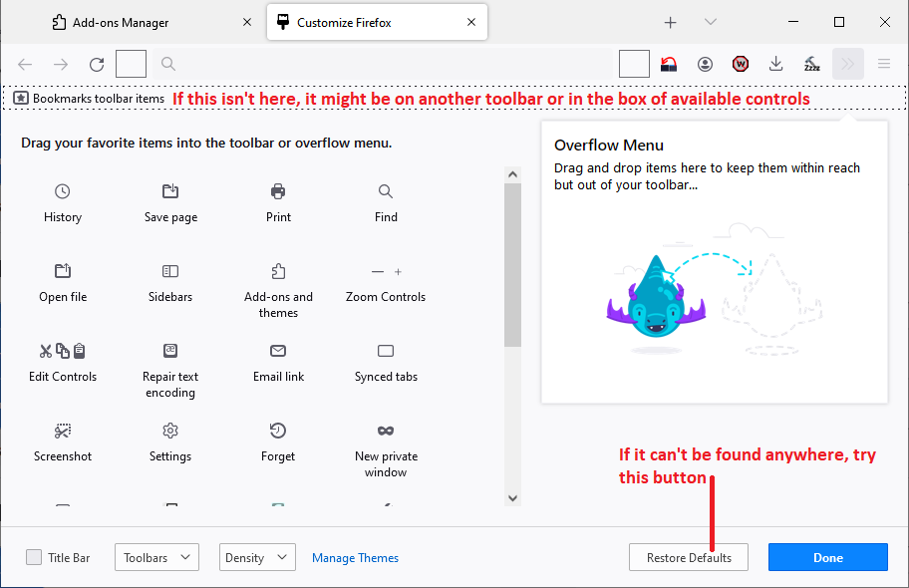Select the Settings gear icon
The width and height of the screenshot is (909, 588).
170,431
